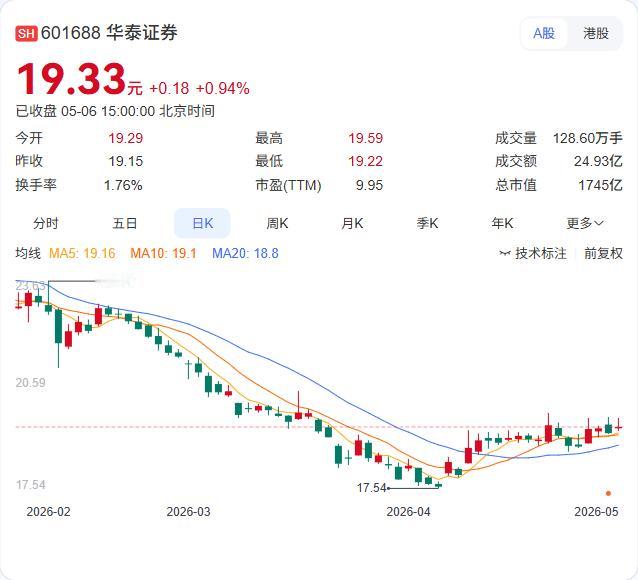Click the 最低 value 19.22
The image size is (638, 580).
click(365, 161)
